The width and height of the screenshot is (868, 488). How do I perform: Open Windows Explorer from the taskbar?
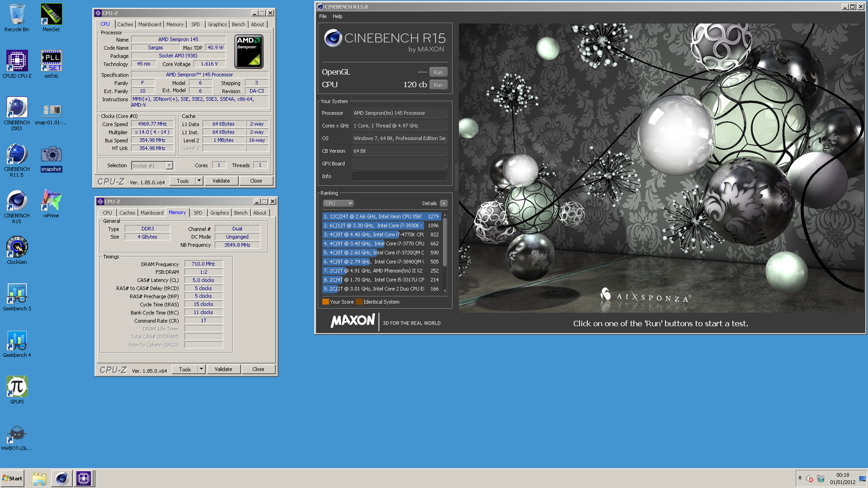pyautogui.click(x=39, y=479)
